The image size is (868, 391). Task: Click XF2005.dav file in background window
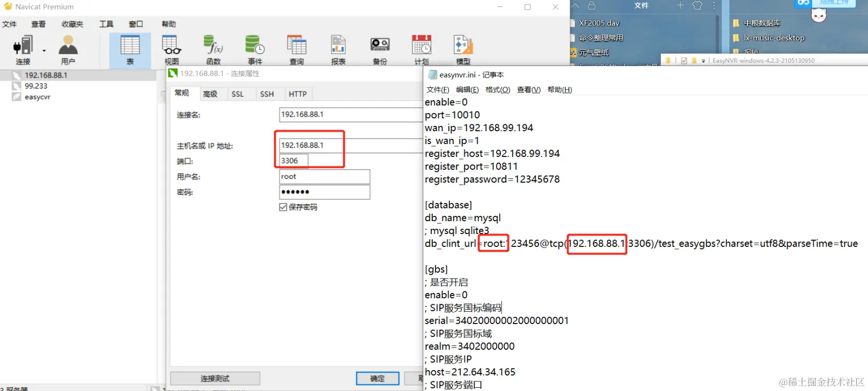click(599, 23)
